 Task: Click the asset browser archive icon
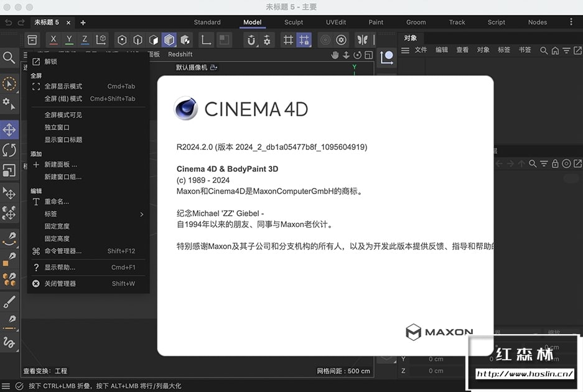click(x=32, y=40)
